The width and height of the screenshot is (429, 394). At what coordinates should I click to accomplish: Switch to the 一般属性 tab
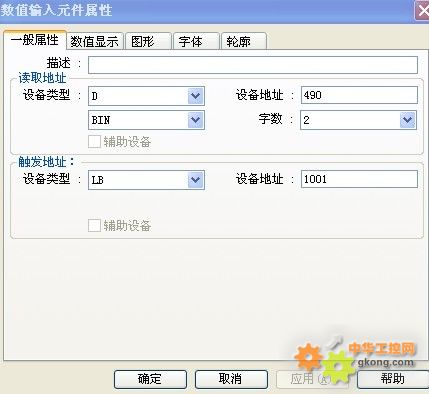(35, 40)
